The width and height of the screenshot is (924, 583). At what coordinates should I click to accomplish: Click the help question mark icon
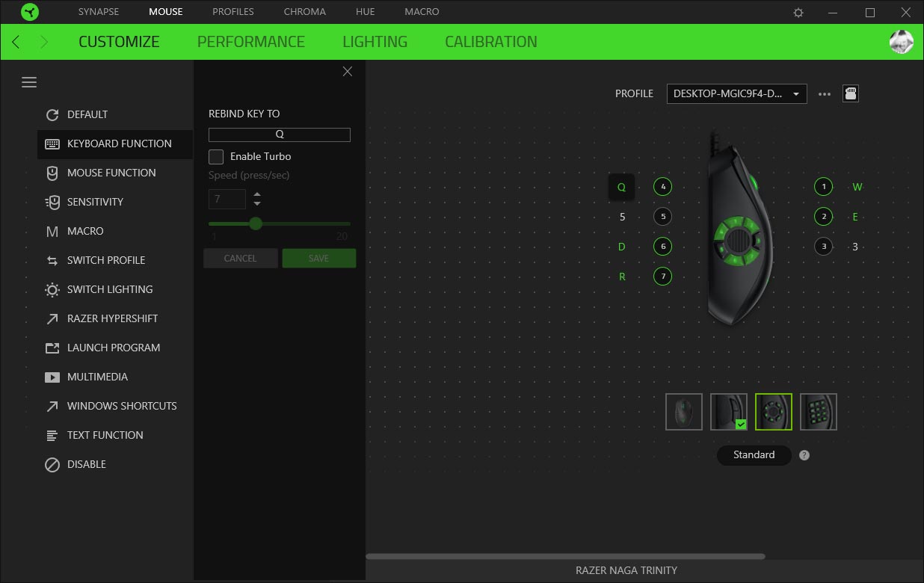804,455
